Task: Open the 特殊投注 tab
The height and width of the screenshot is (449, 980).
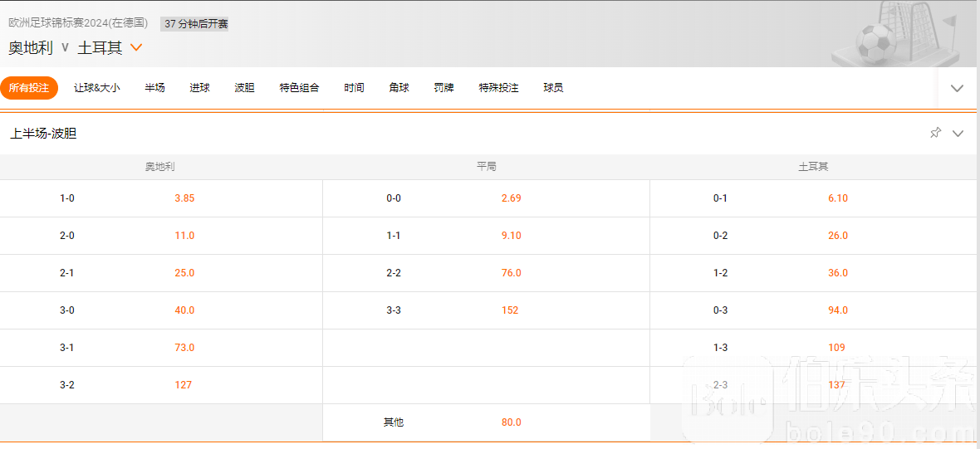Action: tap(498, 88)
